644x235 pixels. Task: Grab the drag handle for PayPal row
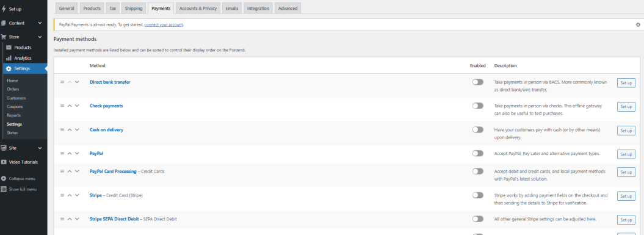62,153
